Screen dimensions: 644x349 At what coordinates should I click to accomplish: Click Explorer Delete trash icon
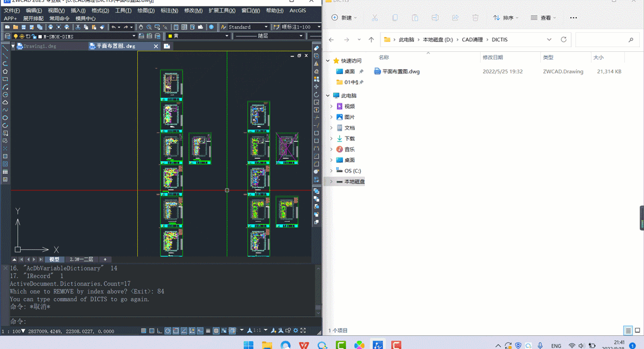[x=475, y=18]
